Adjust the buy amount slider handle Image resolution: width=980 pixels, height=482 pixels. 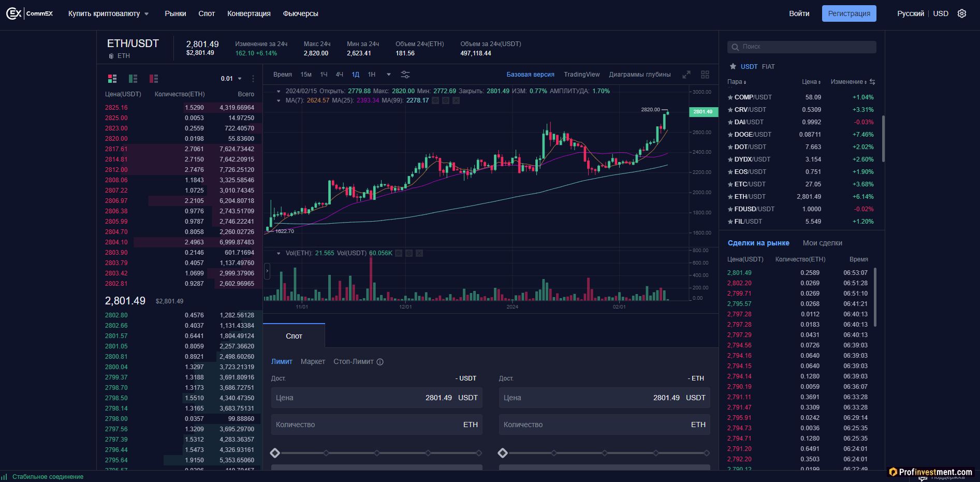point(275,453)
